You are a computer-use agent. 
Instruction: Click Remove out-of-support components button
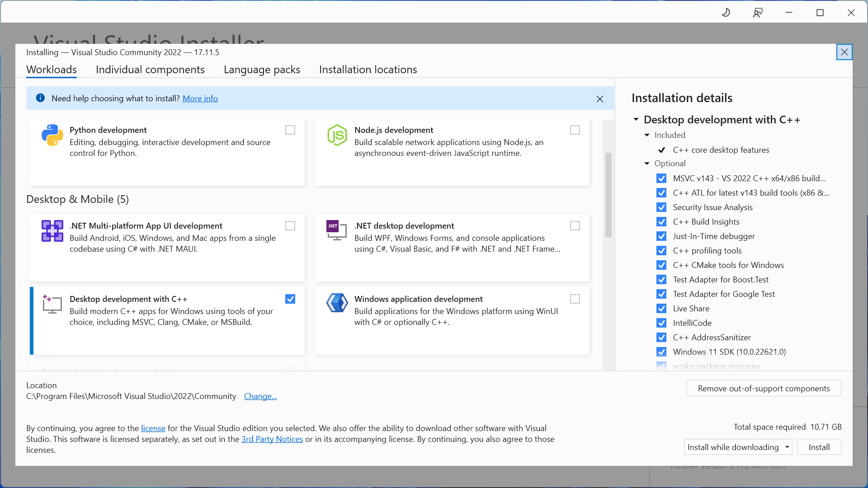tap(764, 389)
